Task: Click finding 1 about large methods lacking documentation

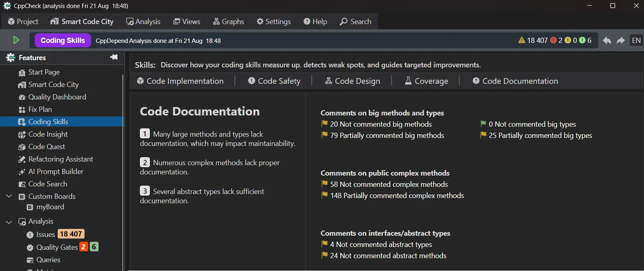Action: (218, 139)
